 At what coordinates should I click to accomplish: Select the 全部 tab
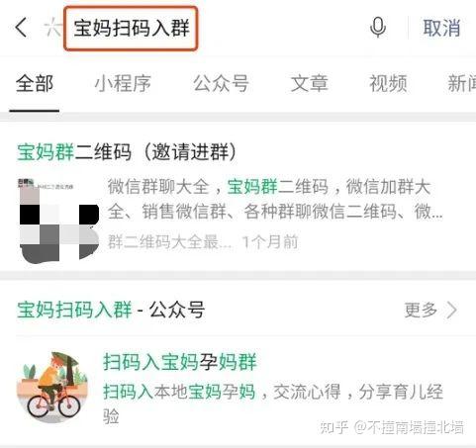[35, 83]
